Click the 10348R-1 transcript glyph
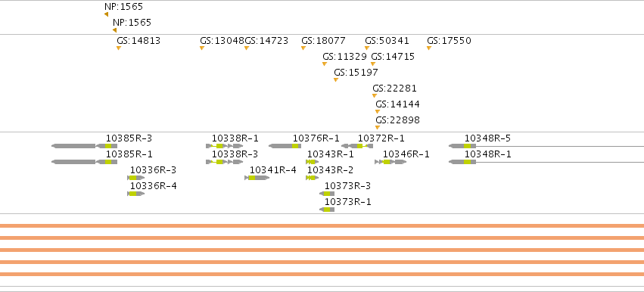Screen dimensions: 644x292 546,162
